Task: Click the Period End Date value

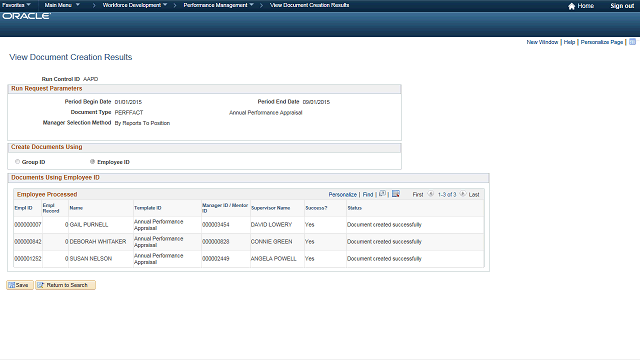Action: [316, 102]
